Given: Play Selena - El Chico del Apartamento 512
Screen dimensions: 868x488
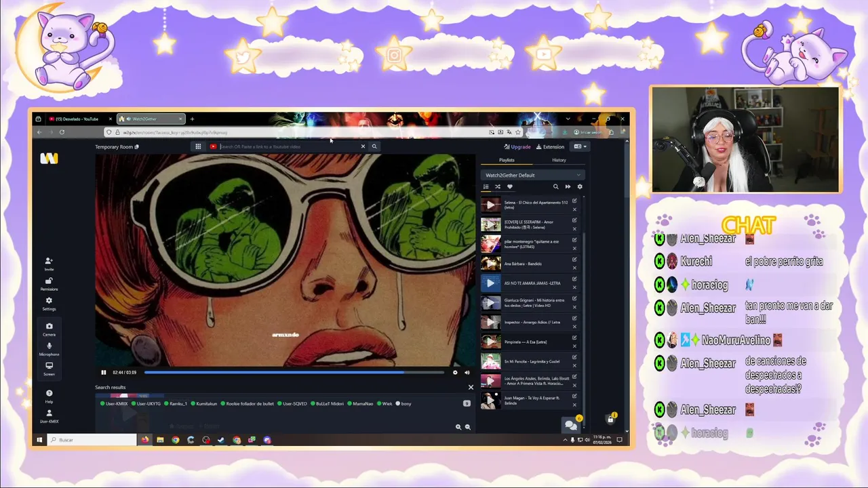Looking at the screenshot, I should click(490, 205).
